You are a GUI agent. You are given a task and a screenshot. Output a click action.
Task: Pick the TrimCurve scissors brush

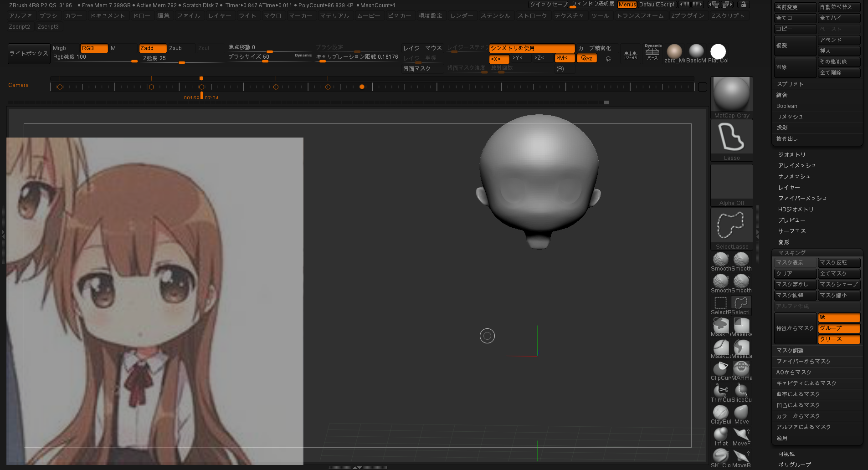tap(720, 391)
